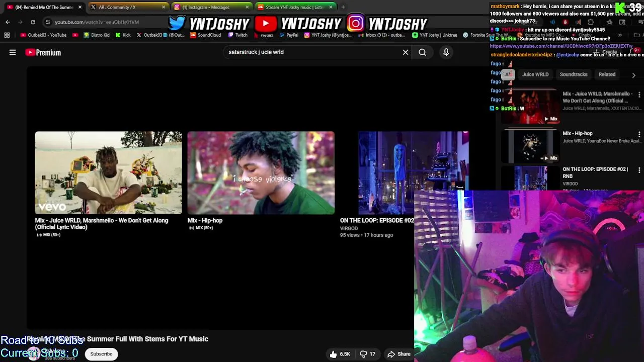This screenshot has width=644, height=362.
Task: Go back in browser history
Action: click(8, 22)
